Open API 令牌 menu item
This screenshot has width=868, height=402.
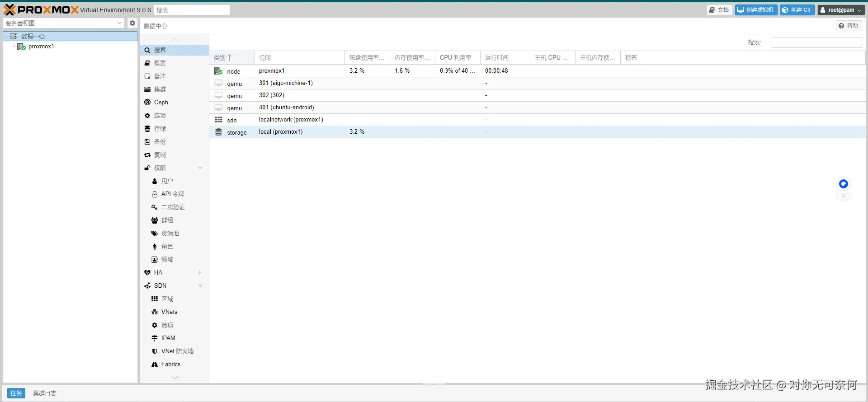[x=175, y=194]
